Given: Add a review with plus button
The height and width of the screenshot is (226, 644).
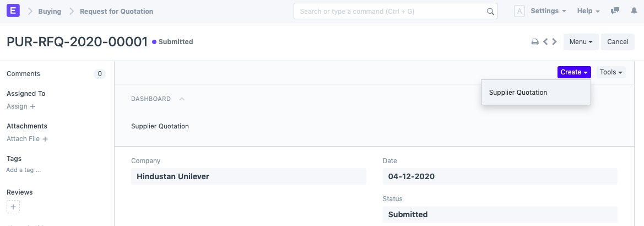Looking at the screenshot, I should [13, 207].
